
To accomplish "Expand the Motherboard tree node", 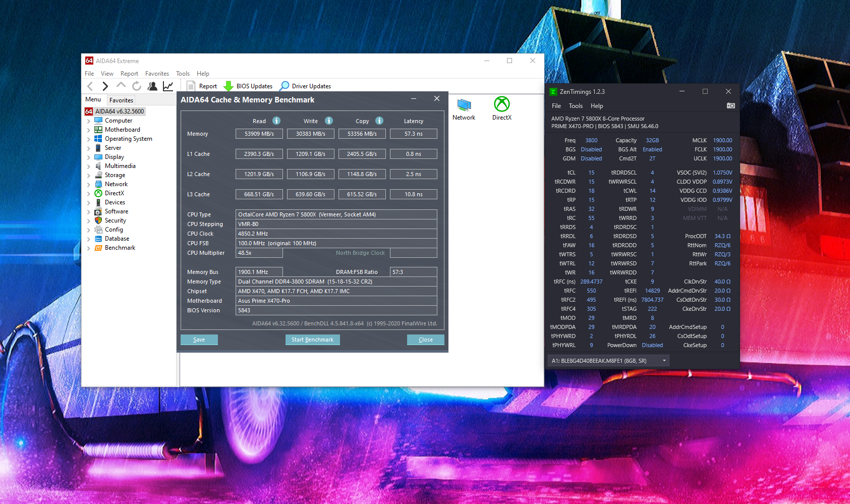I will pyautogui.click(x=88, y=130).
